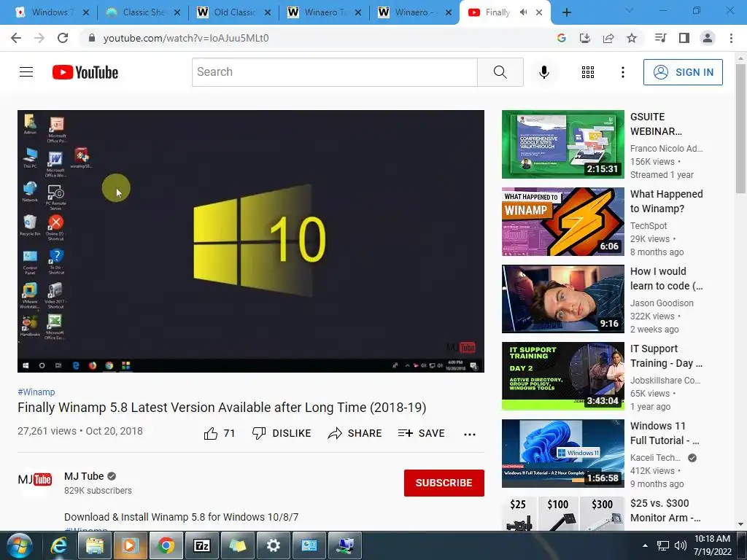747x560 pixels.
Task: Open the tab search chevron
Action: 630,11
